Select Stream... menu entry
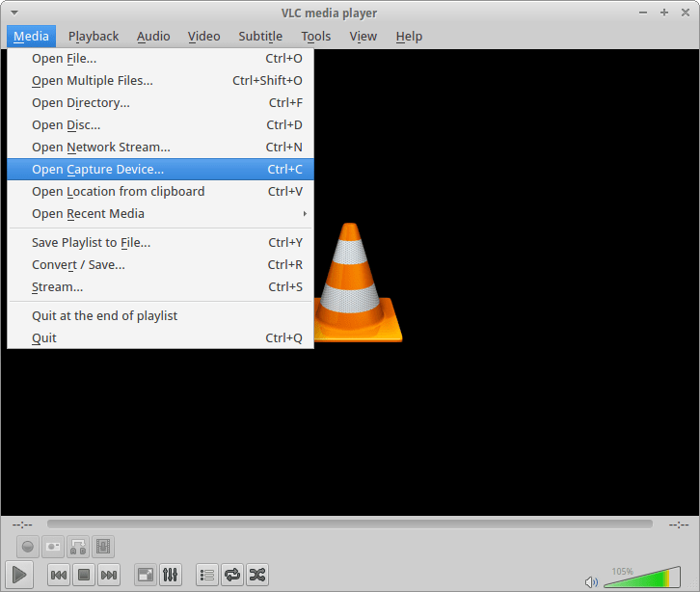 click(x=161, y=287)
